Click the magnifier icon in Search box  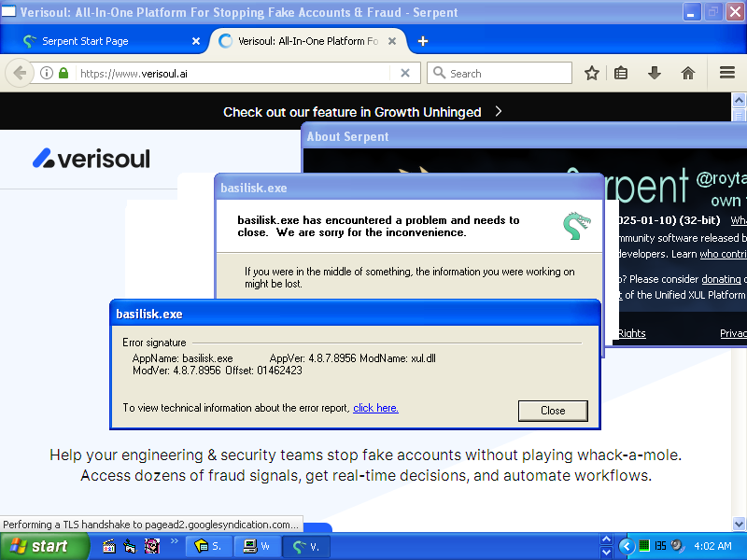[x=439, y=73]
